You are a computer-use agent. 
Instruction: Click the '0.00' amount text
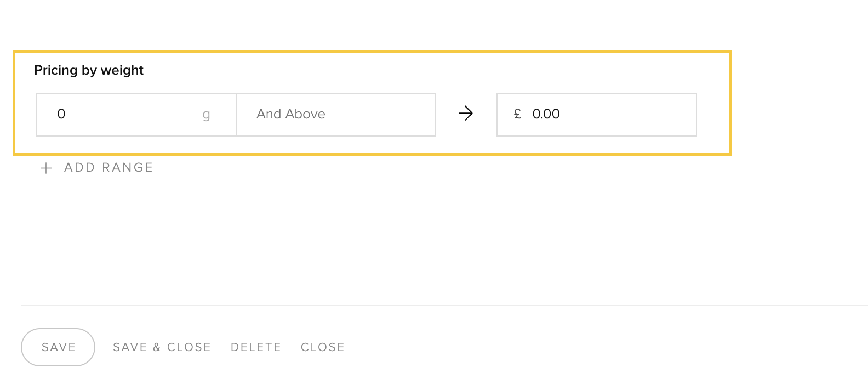(x=546, y=114)
